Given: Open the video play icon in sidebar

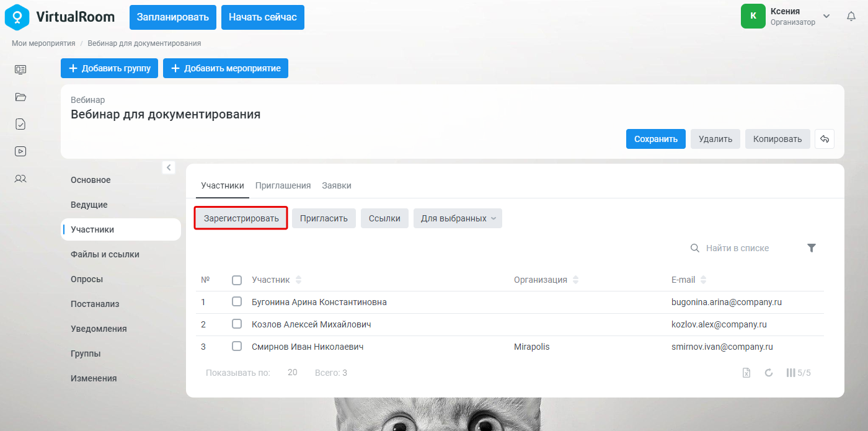Looking at the screenshot, I should tap(20, 151).
